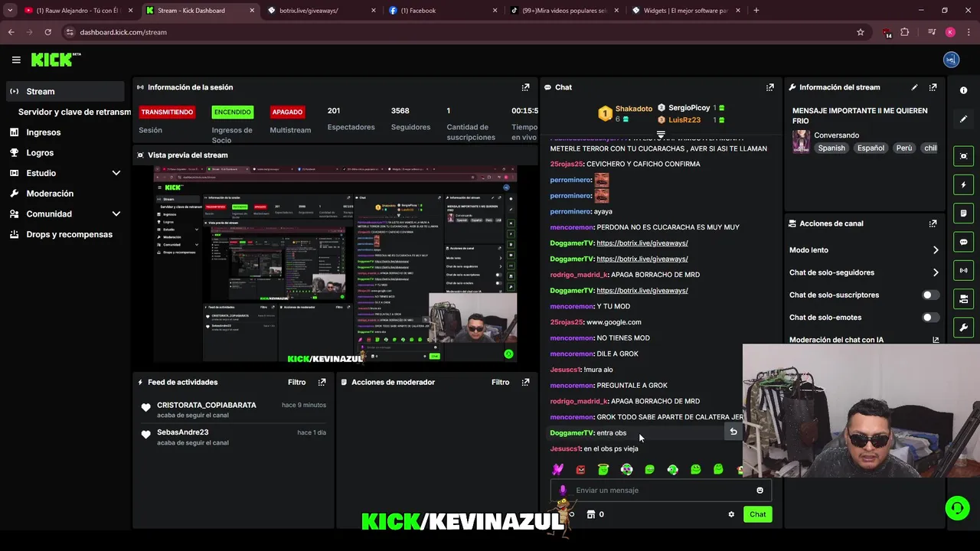Viewport: 980px width, 551px height.
Task: Click the green Chat send button
Action: [x=757, y=514]
